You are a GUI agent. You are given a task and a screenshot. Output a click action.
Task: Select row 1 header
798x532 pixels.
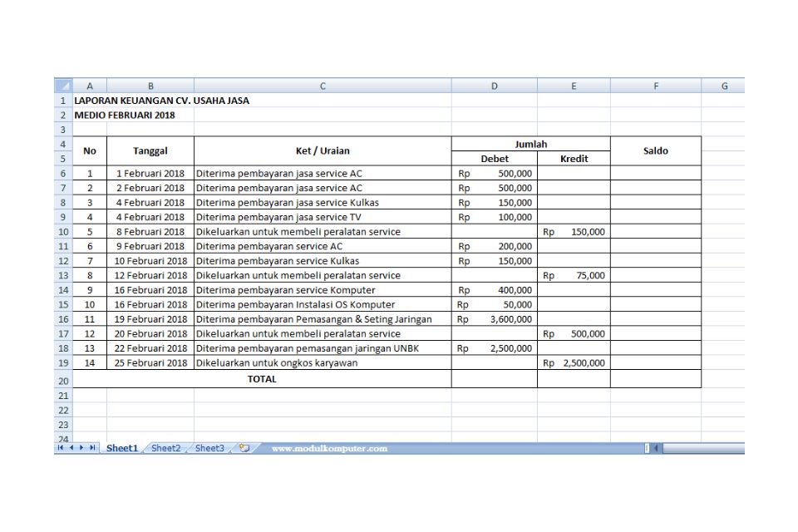point(63,101)
